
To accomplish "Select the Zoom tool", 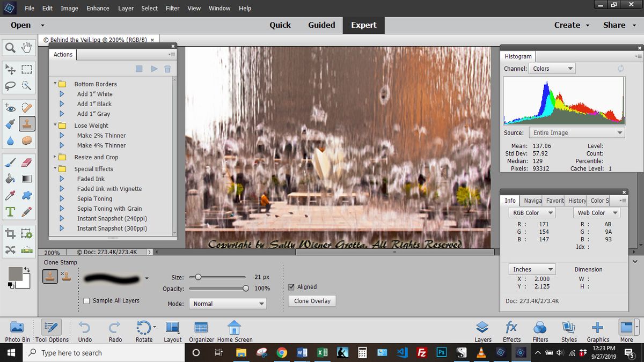I will 11,47.
